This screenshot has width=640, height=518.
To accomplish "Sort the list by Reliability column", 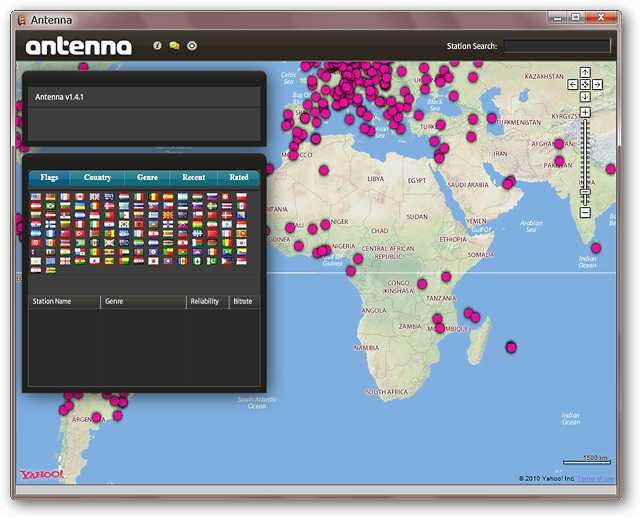I will point(207,300).
